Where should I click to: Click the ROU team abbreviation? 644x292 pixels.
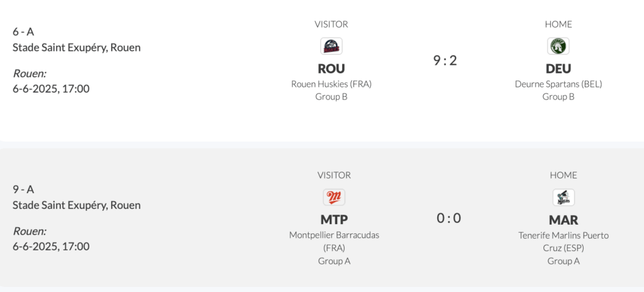point(331,68)
